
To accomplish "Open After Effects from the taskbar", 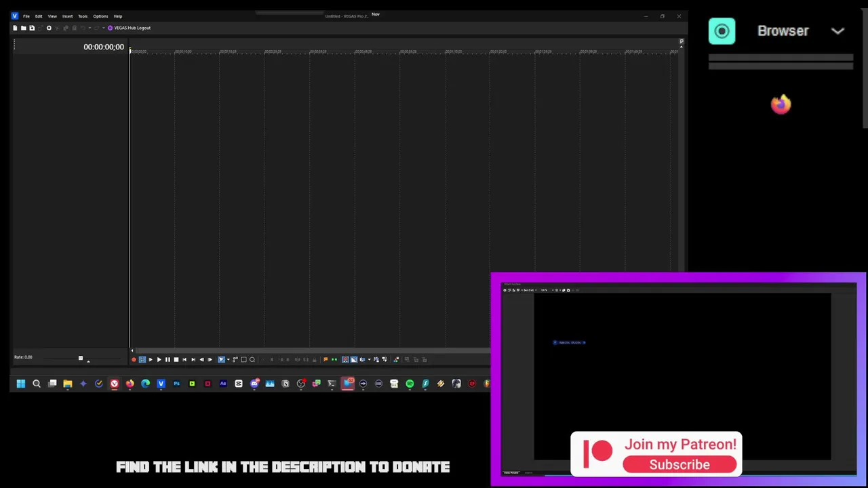I will [223, 384].
